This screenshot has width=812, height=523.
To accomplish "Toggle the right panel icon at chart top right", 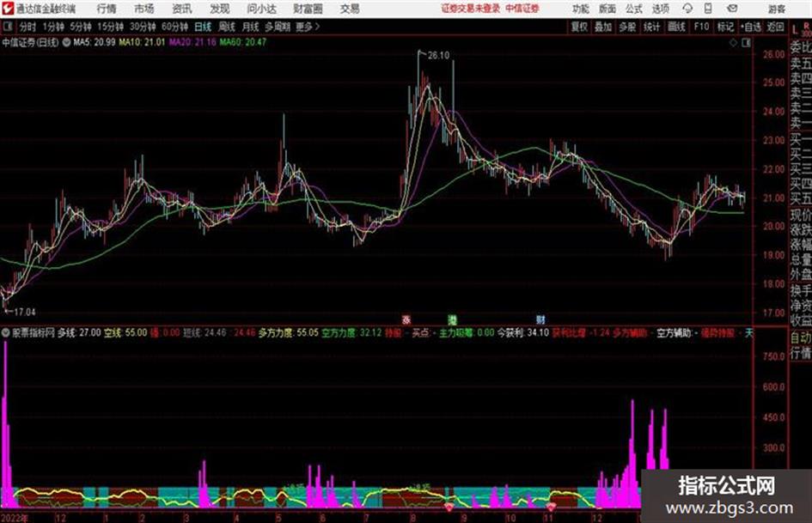I will pyautogui.click(x=746, y=43).
